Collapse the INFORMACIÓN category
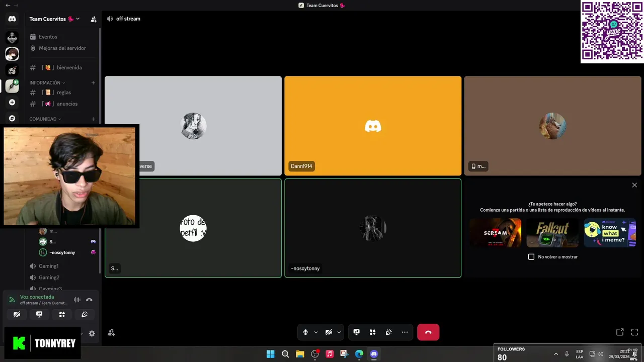This screenshot has height=362, width=644. 47,82
